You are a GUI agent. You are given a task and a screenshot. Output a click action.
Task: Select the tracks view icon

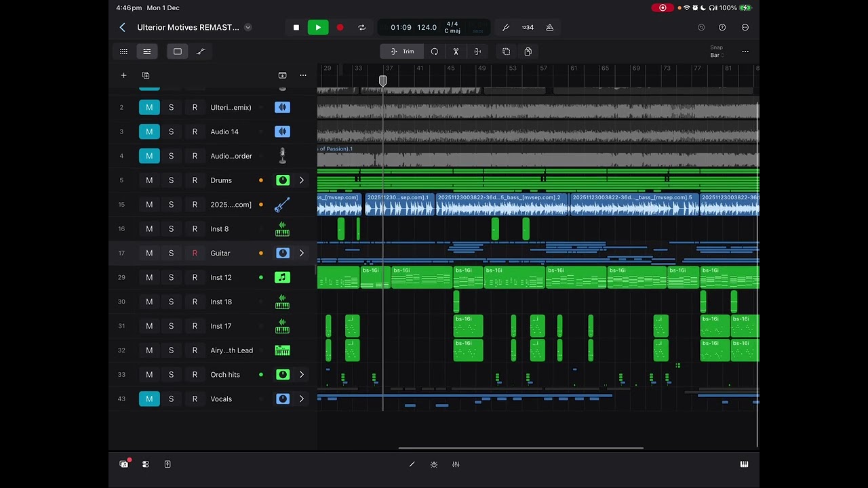pyautogui.click(x=146, y=52)
